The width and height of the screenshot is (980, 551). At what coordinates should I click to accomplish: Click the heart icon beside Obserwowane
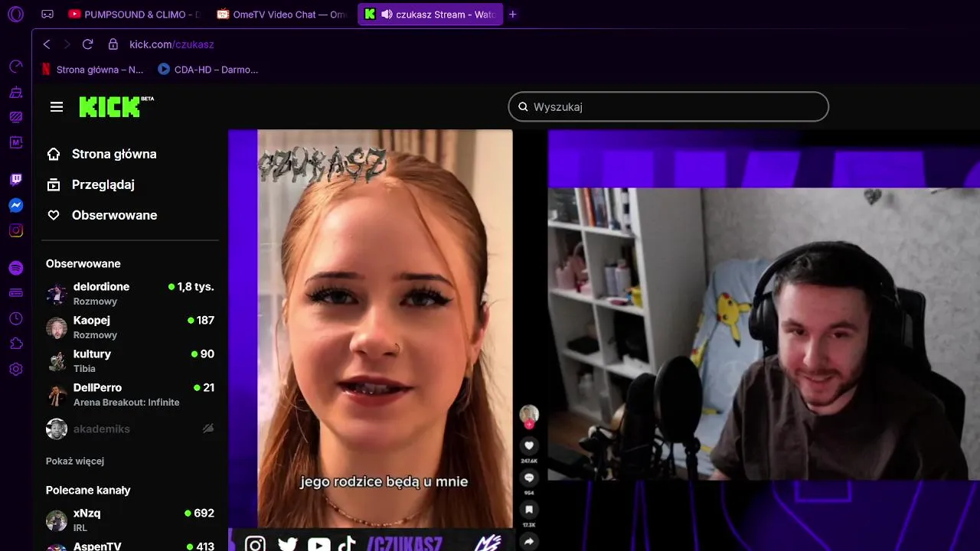click(x=54, y=215)
